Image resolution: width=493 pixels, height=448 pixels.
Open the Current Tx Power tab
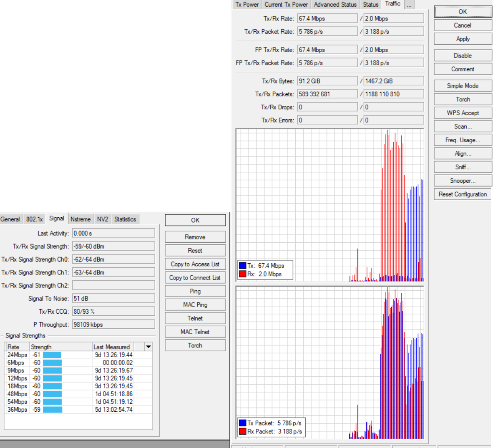coord(286,5)
